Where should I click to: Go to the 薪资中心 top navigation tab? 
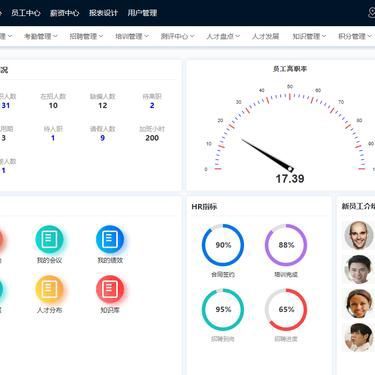65,13
